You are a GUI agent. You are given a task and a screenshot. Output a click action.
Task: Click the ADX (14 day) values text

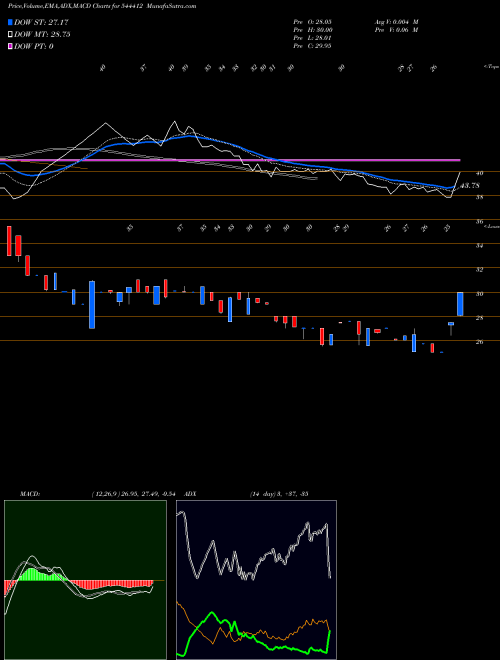[x=279, y=494]
